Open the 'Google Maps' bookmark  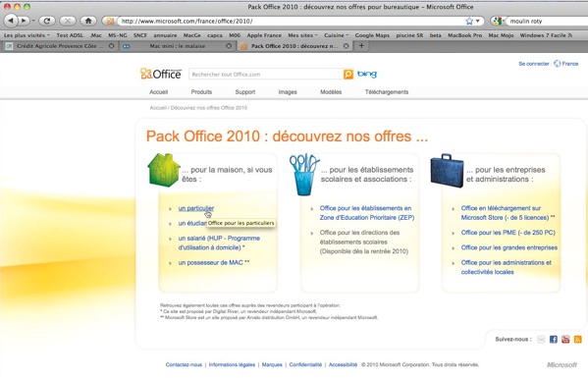tap(372, 35)
